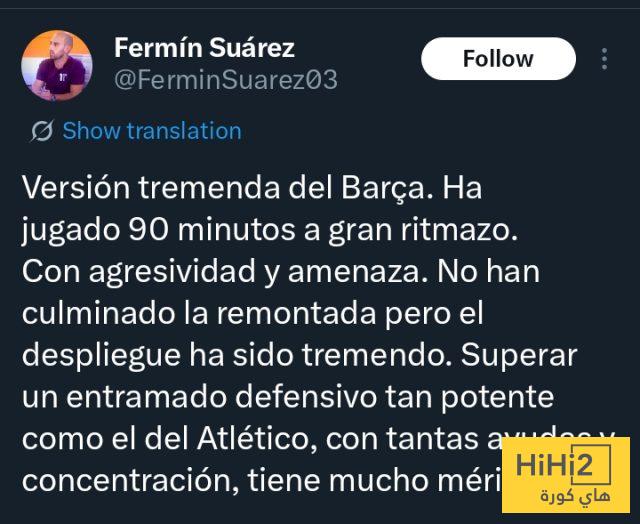
Task: Click the word Superar in the tweet
Action: [x=519, y=355]
